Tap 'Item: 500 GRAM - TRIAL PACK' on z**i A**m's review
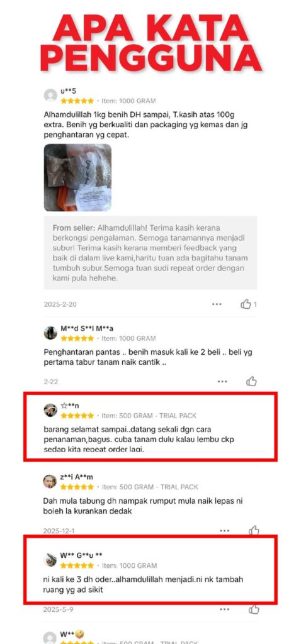 [150, 487]
